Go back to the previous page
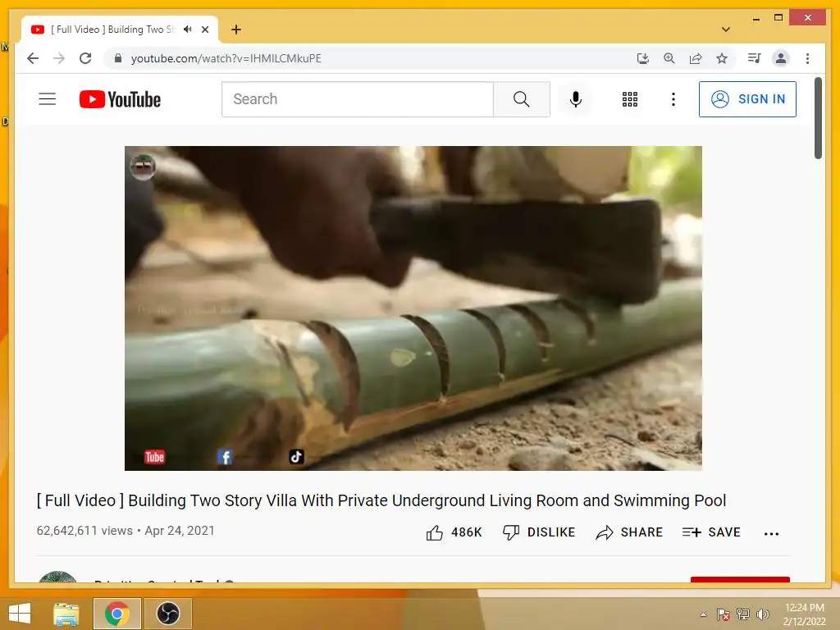This screenshot has width=840, height=630. pyautogui.click(x=33, y=58)
